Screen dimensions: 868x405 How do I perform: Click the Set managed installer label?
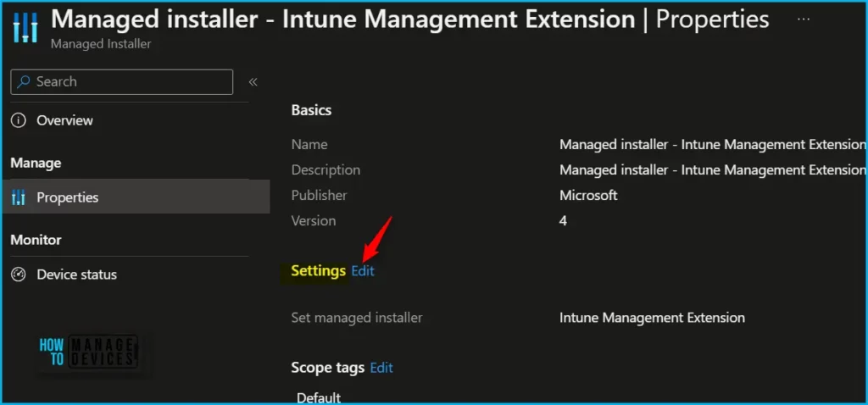[x=357, y=318]
